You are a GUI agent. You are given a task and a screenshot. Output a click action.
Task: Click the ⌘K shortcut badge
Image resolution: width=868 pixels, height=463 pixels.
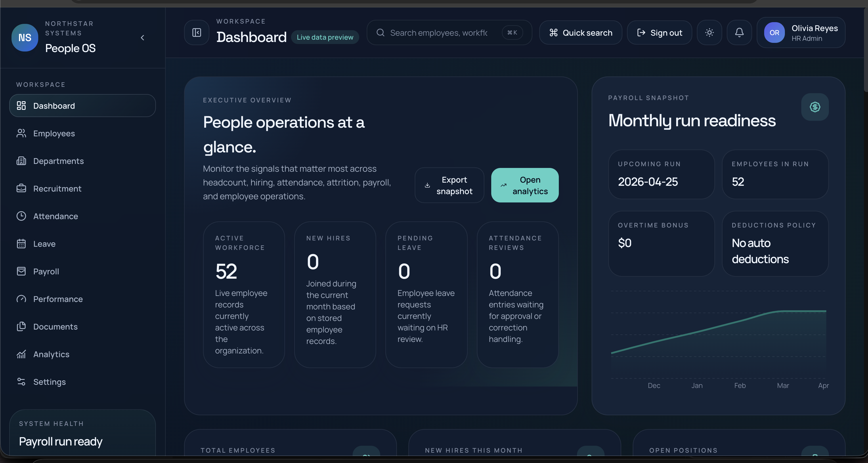point(512,32)
